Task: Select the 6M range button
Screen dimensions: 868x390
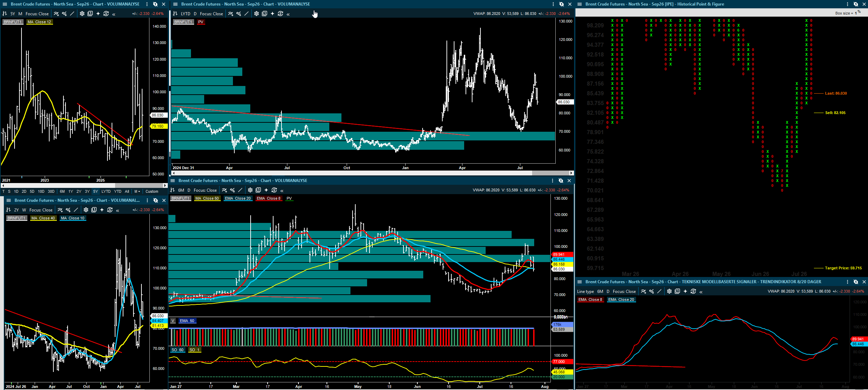Action: click(62, 192)
